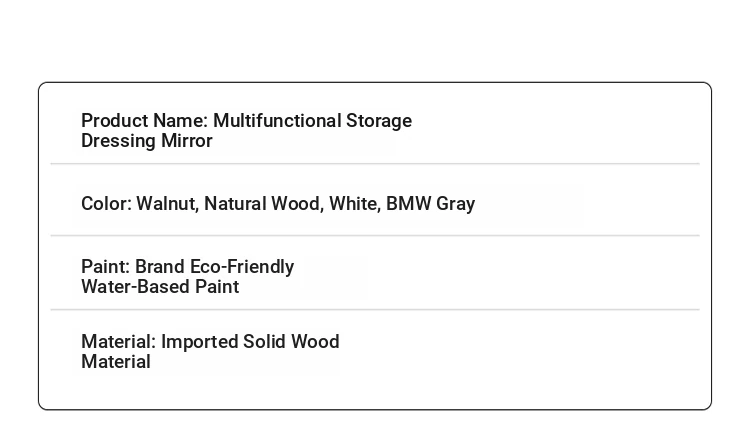This screenshot has height=443, width=750.
Task: Select the "Multifunctional Storage" text
Action: tap(312, 121)
